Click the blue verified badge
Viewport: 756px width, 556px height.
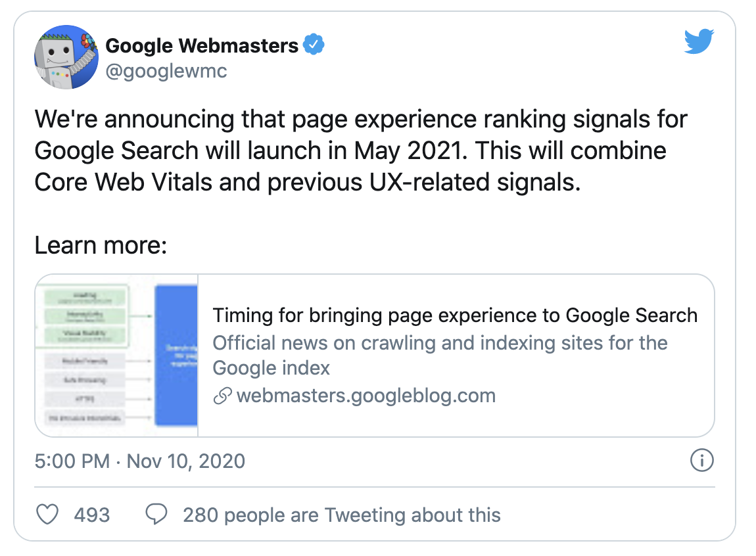pyautogui.click(x=314, y=45)
